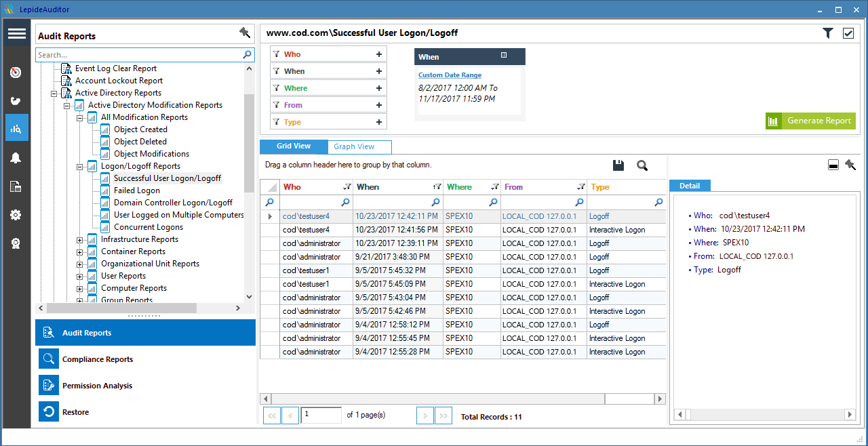
Task: Click the funnel filter icon beside the report title
Action: [x=828, y=33]
